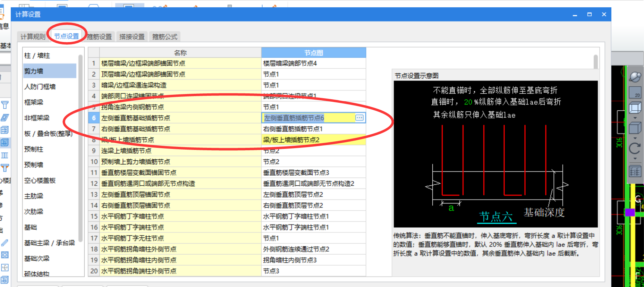
Task: Click the 3D orbit globe icon in the view toolbar
Action: click(635, 77)
